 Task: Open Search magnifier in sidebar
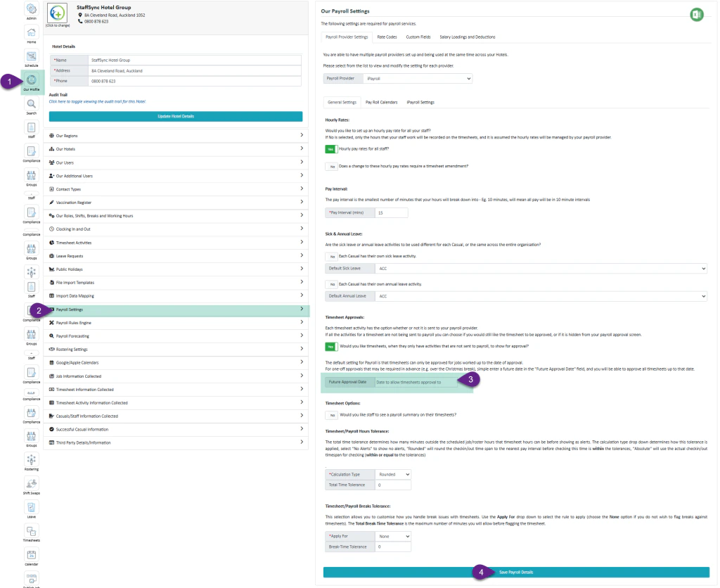click(31, 104)
